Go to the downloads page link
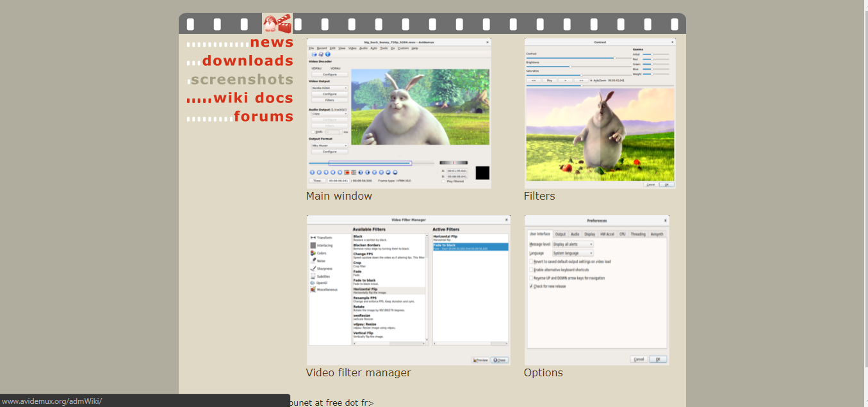868x407 pixels. 247,61
